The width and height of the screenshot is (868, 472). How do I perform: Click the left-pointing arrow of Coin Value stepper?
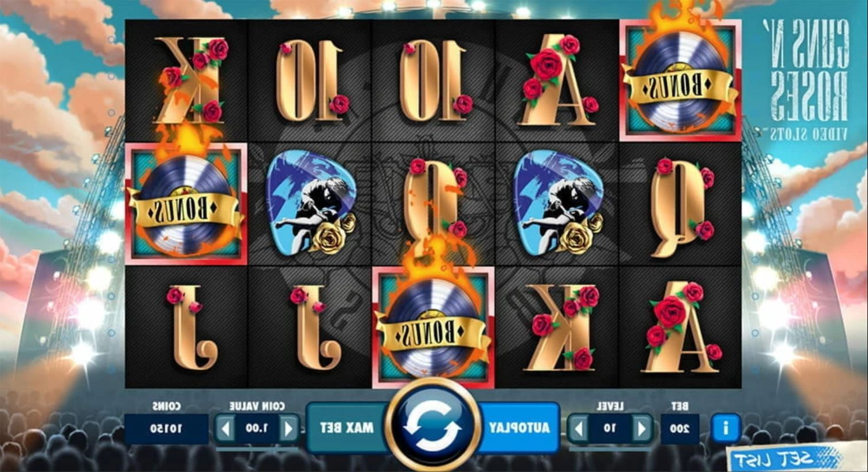click(x=225, y=429)
